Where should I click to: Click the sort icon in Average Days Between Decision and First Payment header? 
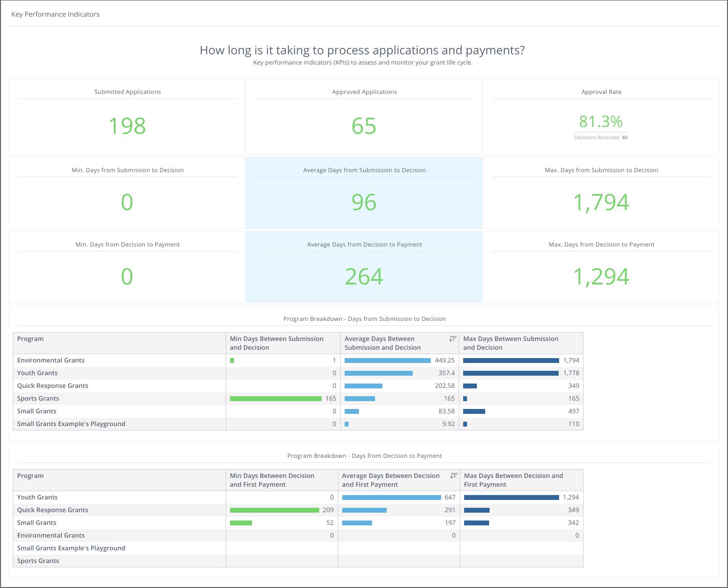(454, 475)
